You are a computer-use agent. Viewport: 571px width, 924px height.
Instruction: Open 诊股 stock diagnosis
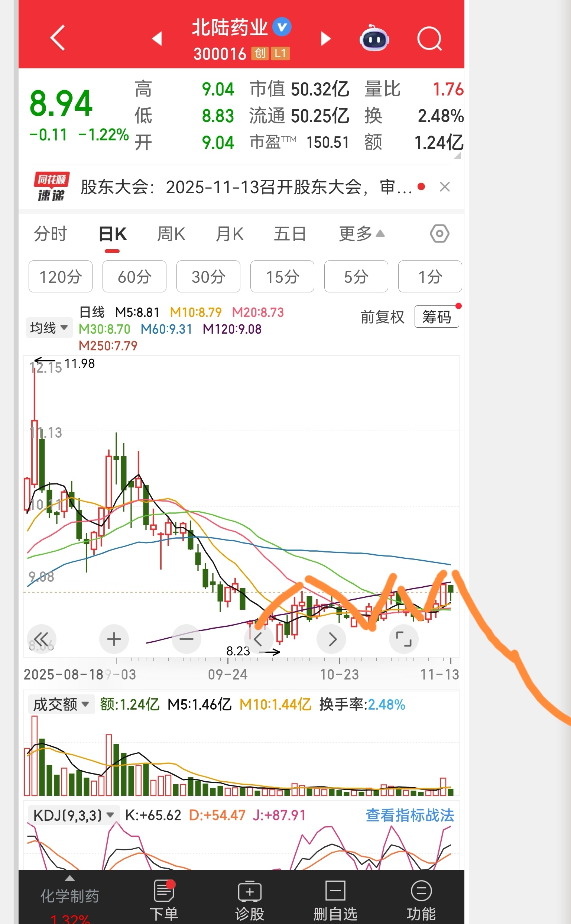[x=250, y=901]
